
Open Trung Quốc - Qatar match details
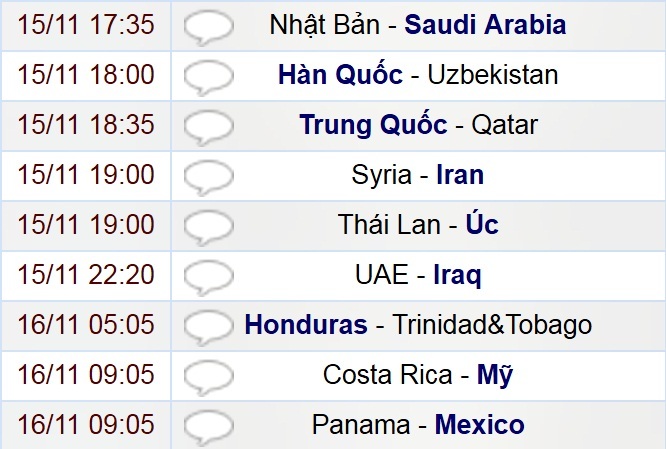click(418, 125)
